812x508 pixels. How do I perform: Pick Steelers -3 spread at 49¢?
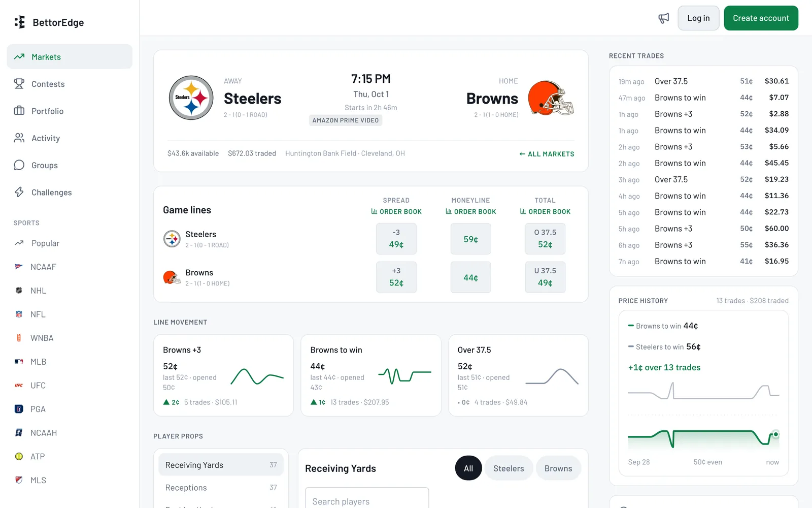click(396, 239)
